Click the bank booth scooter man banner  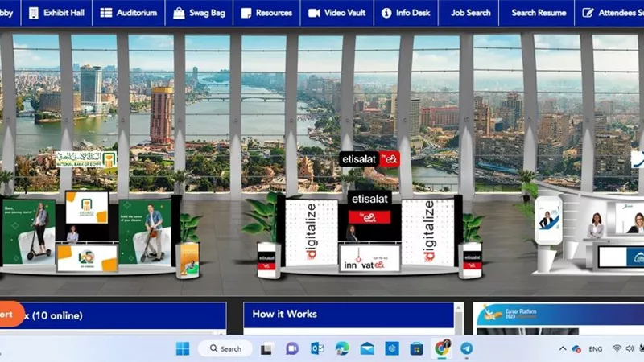pos(145,232)
